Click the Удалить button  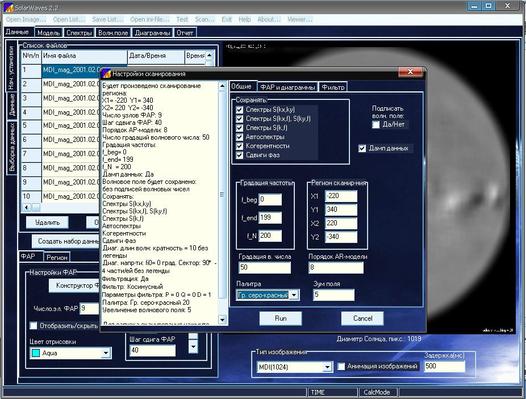[x=47, y=222]
